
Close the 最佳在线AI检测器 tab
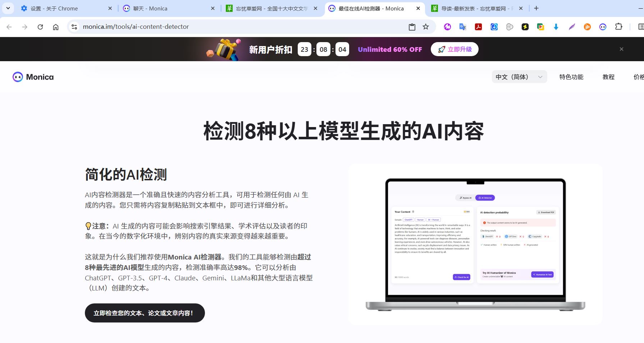coord(418,8)
